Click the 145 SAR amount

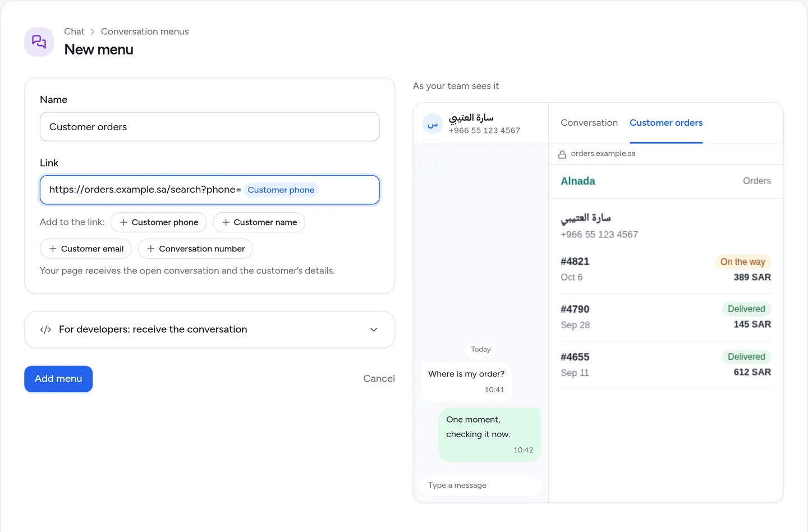click(752, 324)
